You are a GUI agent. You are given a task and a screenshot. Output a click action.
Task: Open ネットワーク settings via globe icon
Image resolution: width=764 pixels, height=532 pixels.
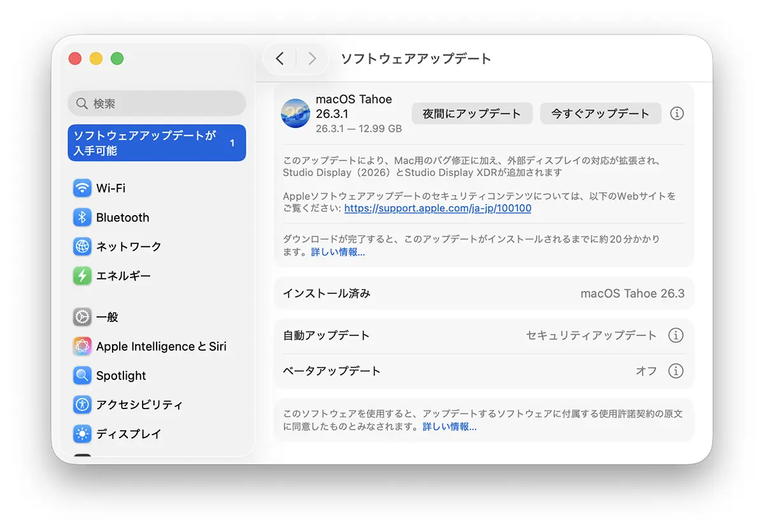pos(81,246)
